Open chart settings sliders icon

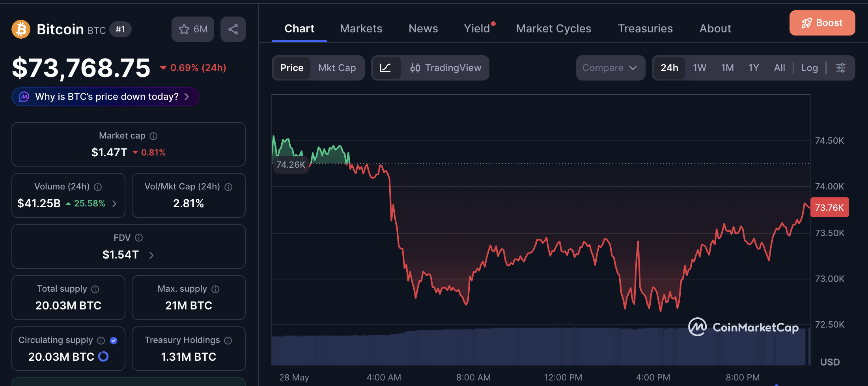(841, 68)
